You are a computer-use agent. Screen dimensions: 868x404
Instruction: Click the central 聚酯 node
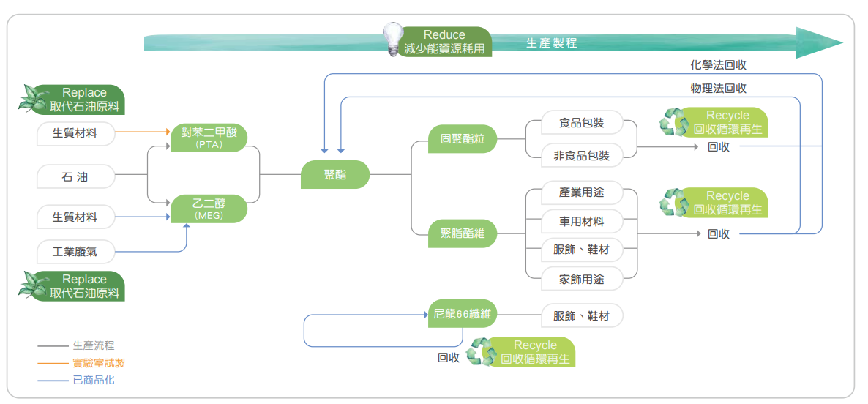pyautogui.click(x=335, y=175)
